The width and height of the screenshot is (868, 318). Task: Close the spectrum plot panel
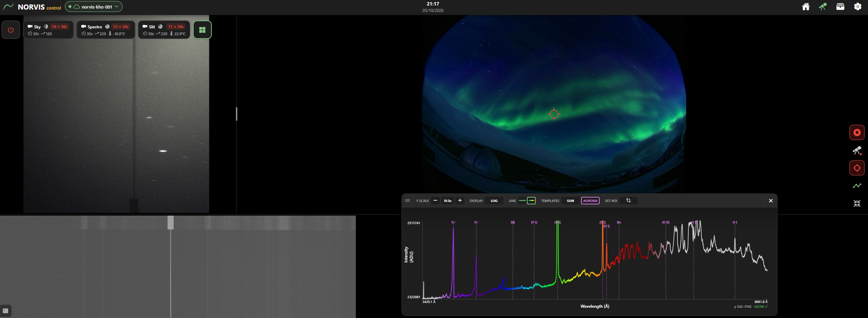click(771, 201)
